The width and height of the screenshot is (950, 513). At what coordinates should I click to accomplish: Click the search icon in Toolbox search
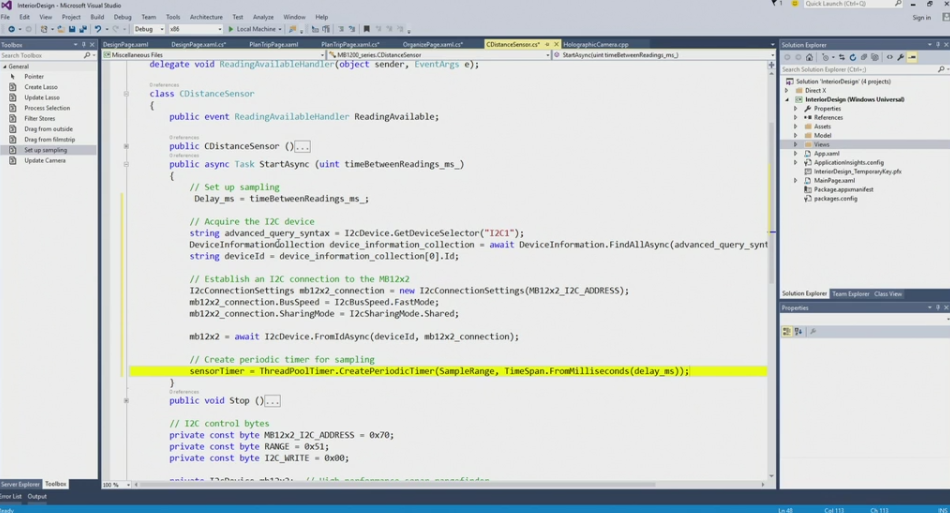[x=87, y=55]
